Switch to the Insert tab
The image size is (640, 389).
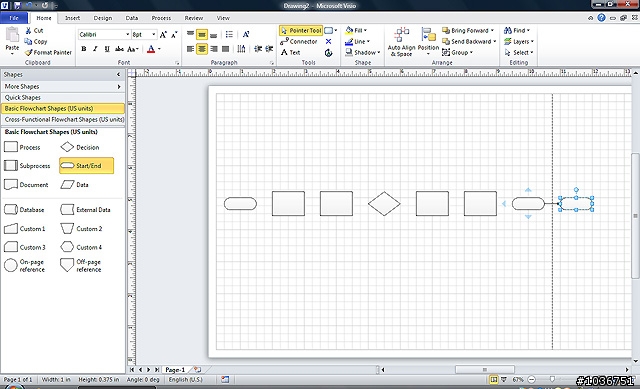pyautogui.click(x=72, y=18)
